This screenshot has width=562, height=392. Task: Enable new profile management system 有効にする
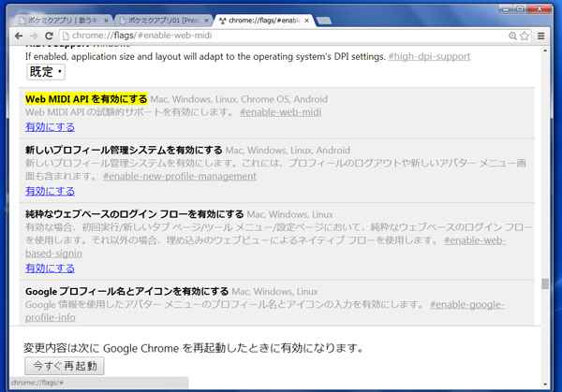tap(50, 191)
